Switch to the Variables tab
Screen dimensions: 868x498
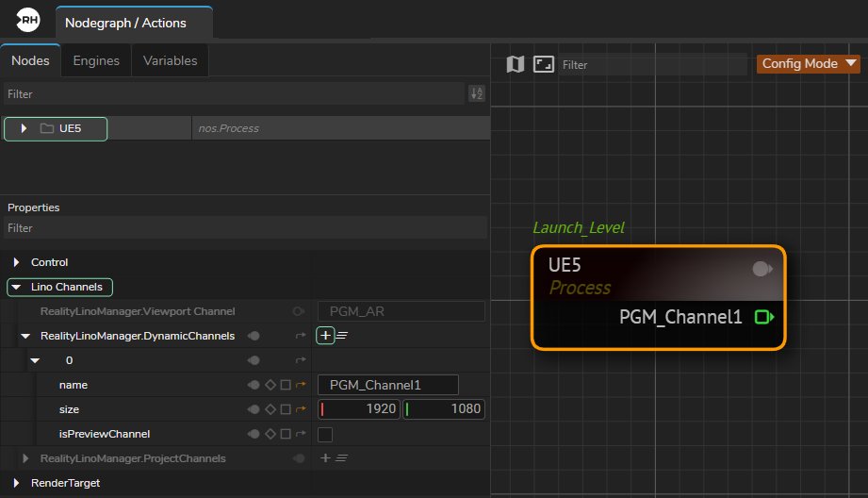[x=170, y=60]
